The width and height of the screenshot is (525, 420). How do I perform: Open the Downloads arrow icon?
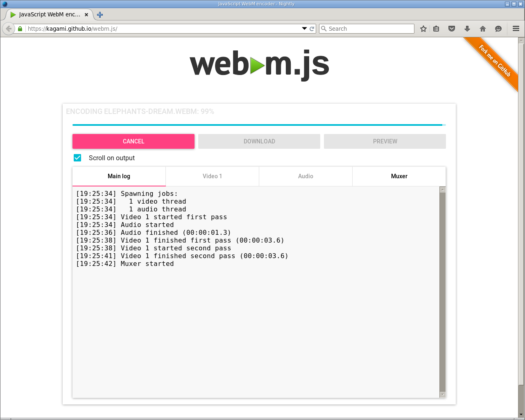coord(467,29)
